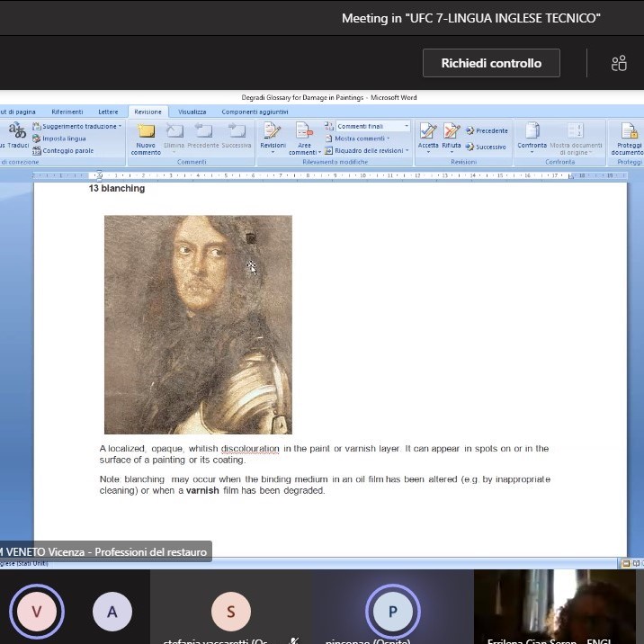Image resolution: width=644 pixels, height=644 pixels.
Task: Click Imposta lingua
Action: 59,139
